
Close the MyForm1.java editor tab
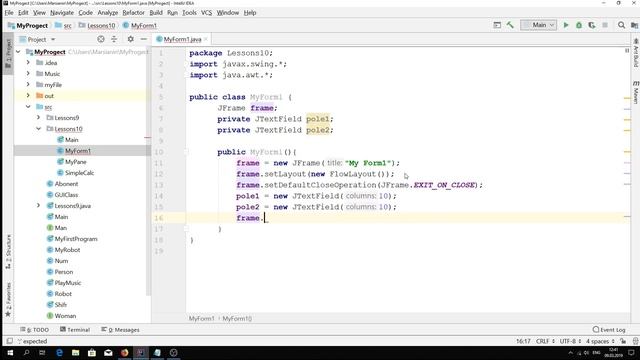(x=206, y=39)
